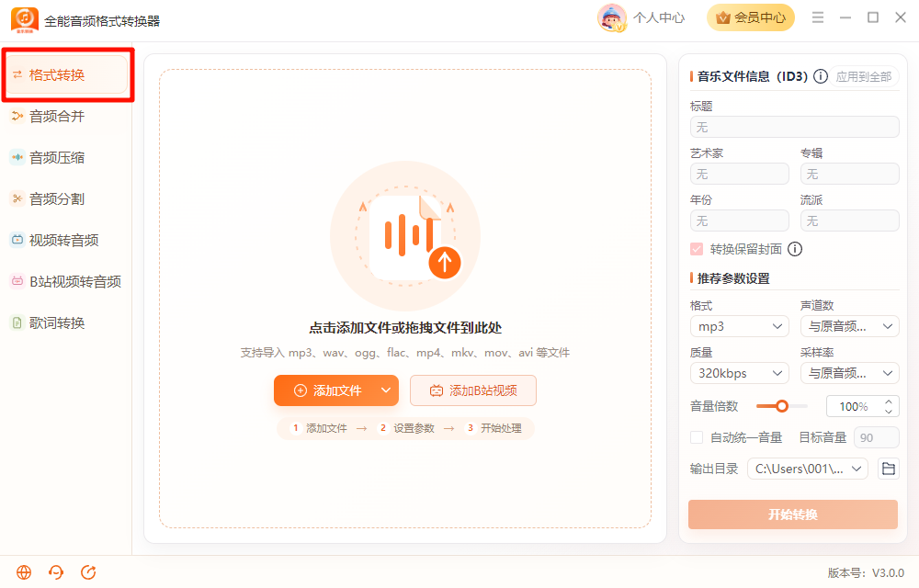Click the 流派 input field
Image resolution: width=919 pixels, height=588 pixels.
[x=850, y=220]
